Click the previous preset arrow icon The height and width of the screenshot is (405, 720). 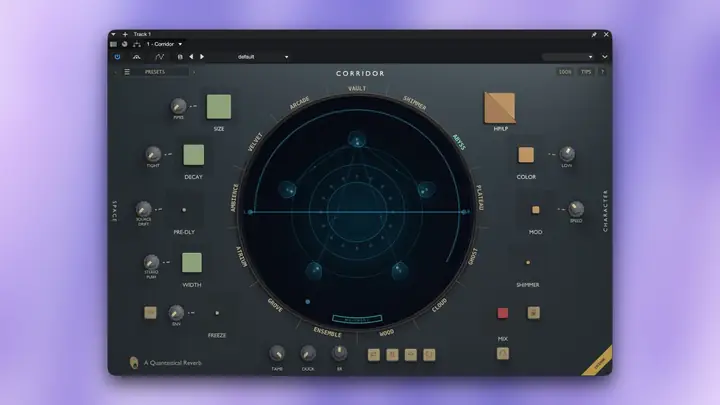(x=191, y=57)
